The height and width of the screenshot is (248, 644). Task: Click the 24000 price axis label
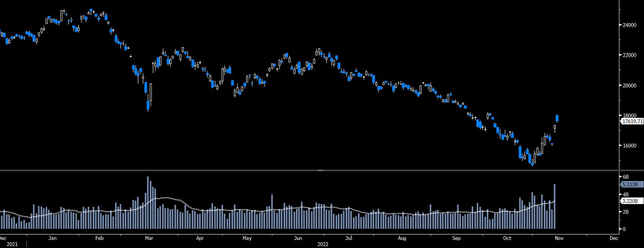click(x=629, y=25)
